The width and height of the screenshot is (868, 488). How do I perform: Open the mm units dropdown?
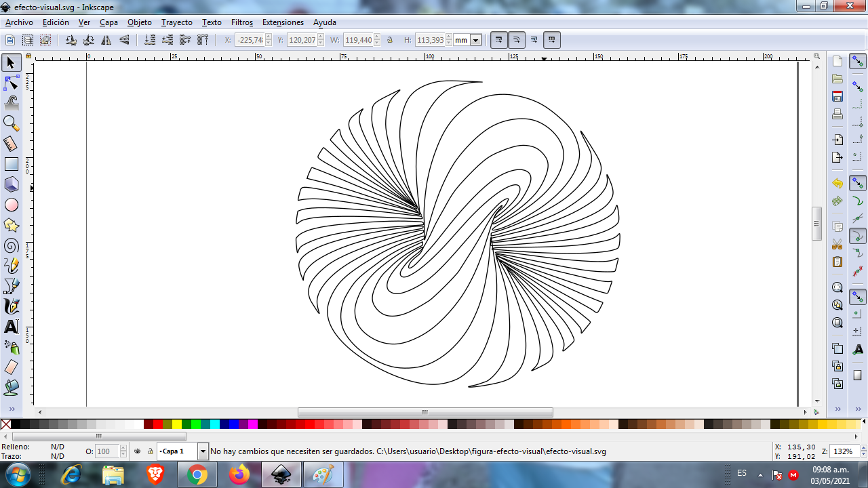[476, 40]
